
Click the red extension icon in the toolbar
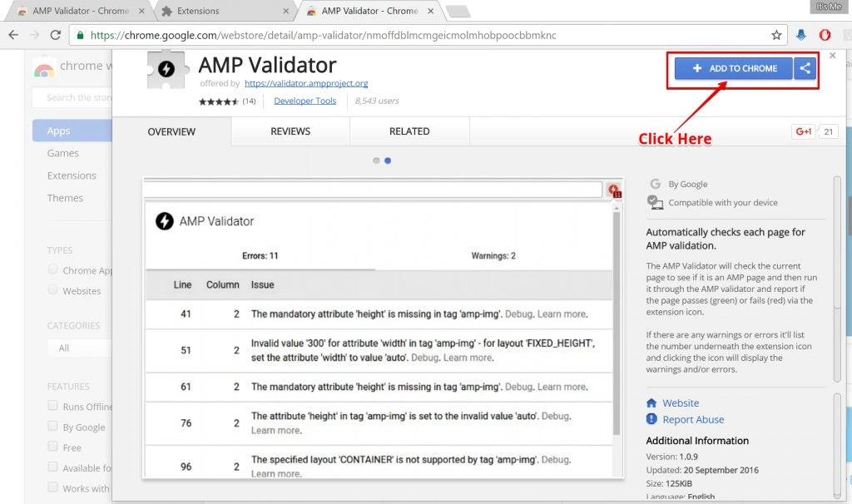(825, 35)
